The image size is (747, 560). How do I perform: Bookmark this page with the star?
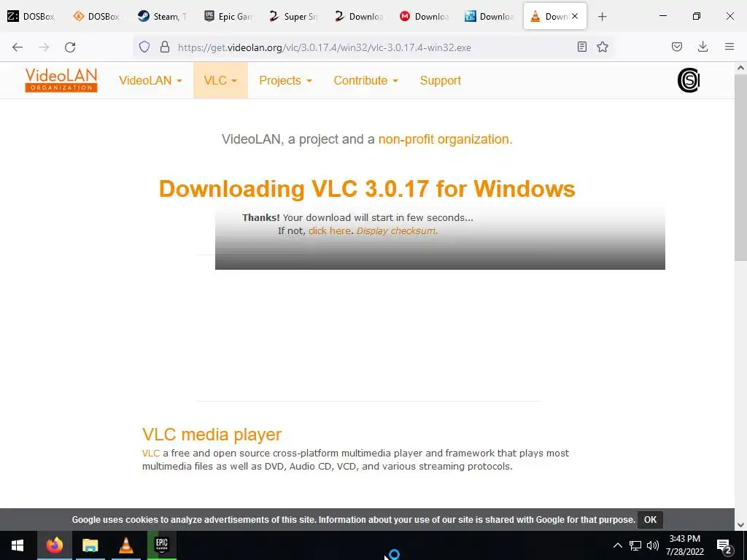click(603, 47)
